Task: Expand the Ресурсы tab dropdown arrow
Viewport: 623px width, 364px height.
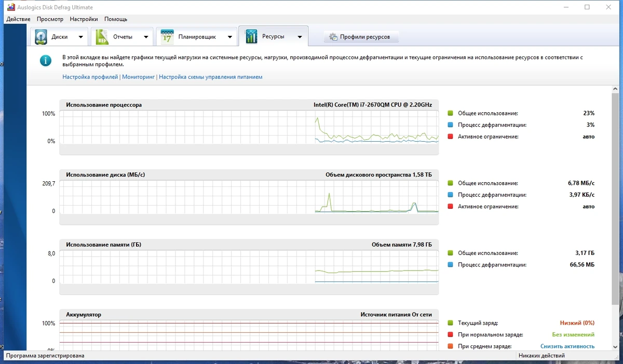Action: tap(300, 37)
